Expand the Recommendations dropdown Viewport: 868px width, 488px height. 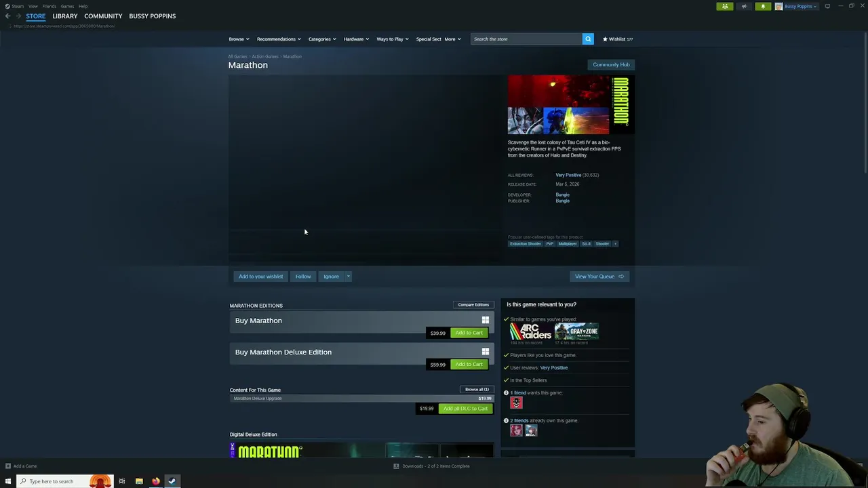[x=279, y=39]
